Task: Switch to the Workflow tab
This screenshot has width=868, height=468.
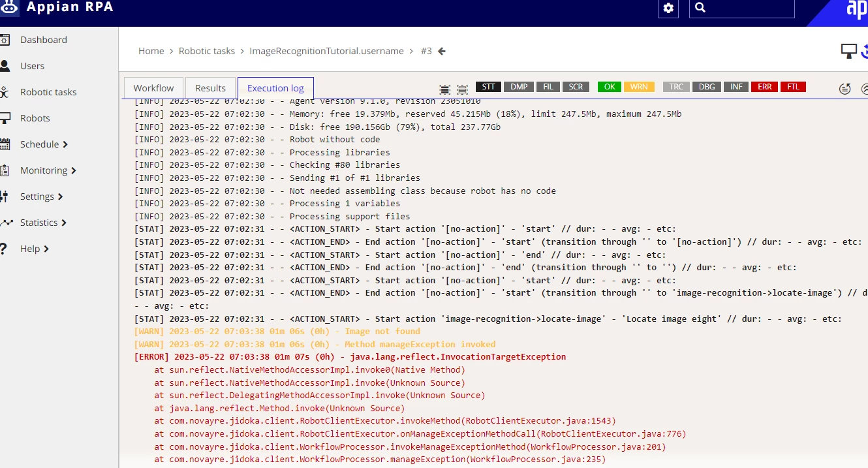Action: (154, 88)
